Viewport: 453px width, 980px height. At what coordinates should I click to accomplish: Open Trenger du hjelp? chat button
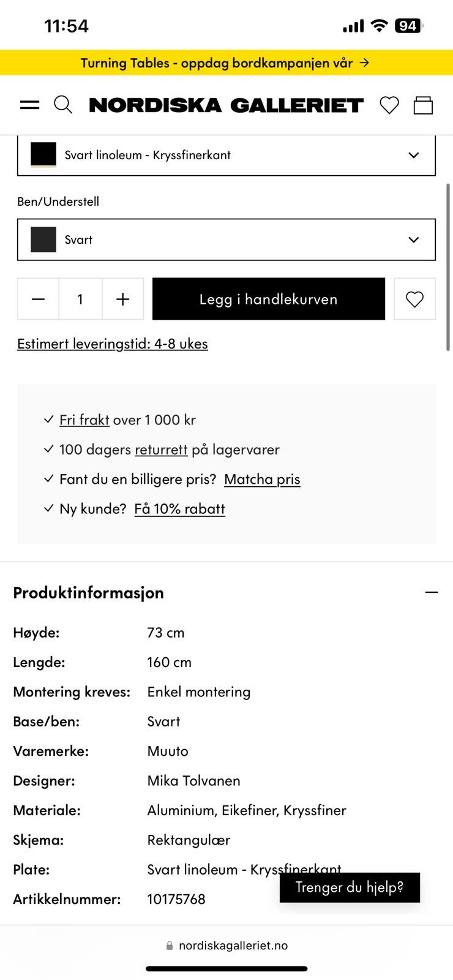pos(350,888)
